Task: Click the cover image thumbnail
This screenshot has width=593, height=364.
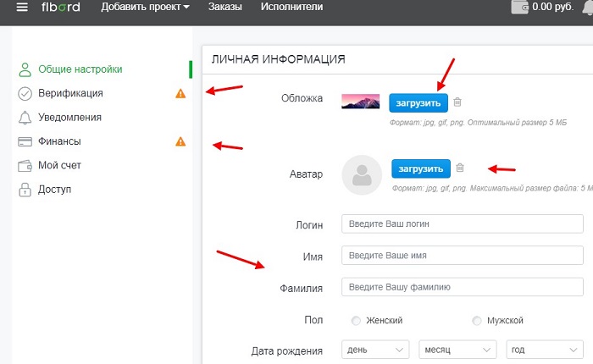Action: [x=360, y=102]
